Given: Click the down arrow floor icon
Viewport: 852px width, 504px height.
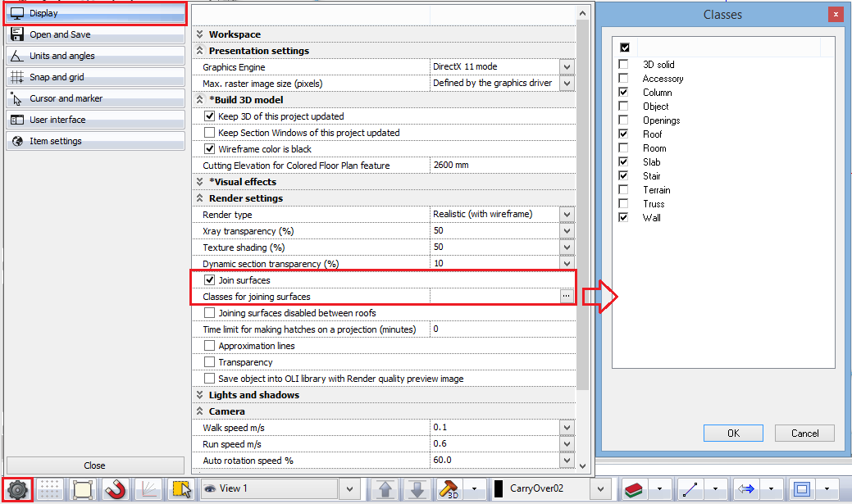Looking at the screenshot, I should (x=417, y=489).
